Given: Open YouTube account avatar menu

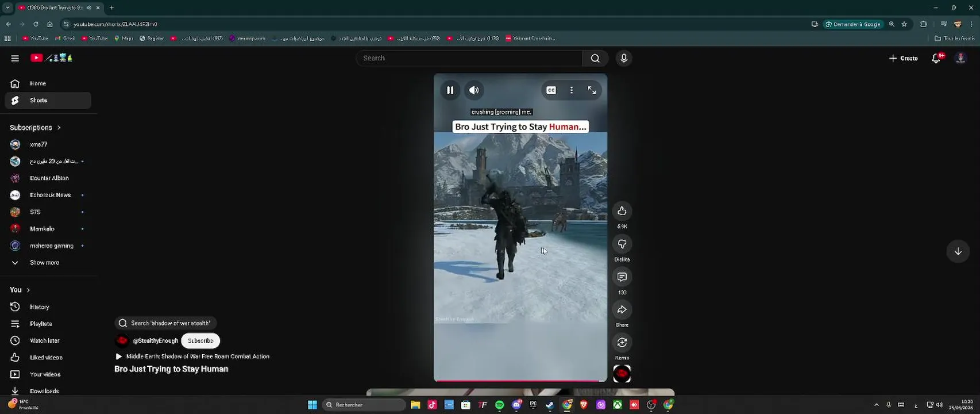Looking at the screenshot, I should pyautogui.click(x=960, y=58).
